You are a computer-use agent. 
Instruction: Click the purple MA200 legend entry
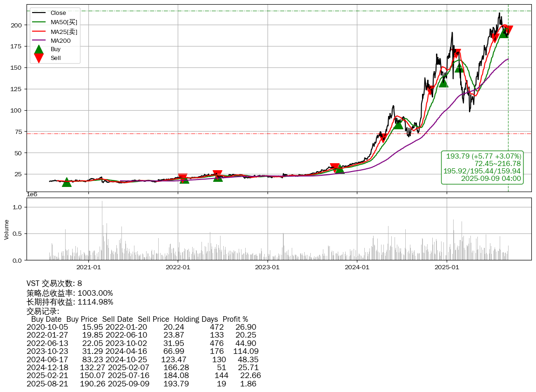pyautogui.click(x=60, y=41)
